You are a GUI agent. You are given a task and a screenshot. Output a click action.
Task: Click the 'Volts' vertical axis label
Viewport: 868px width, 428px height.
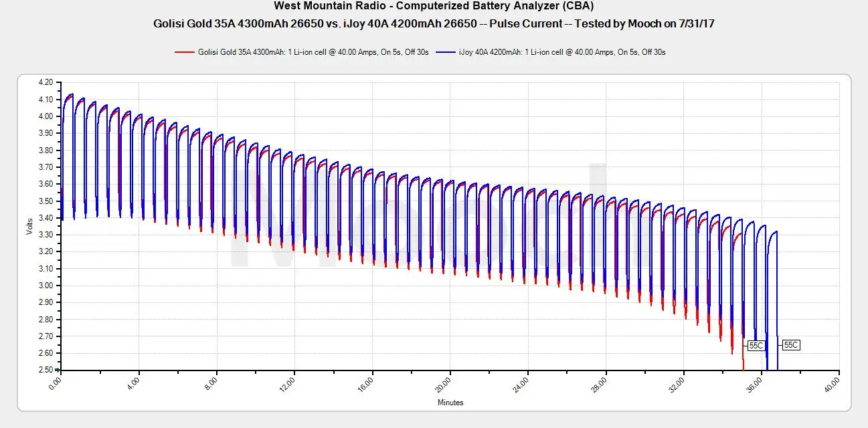click(x=29, y=226)
